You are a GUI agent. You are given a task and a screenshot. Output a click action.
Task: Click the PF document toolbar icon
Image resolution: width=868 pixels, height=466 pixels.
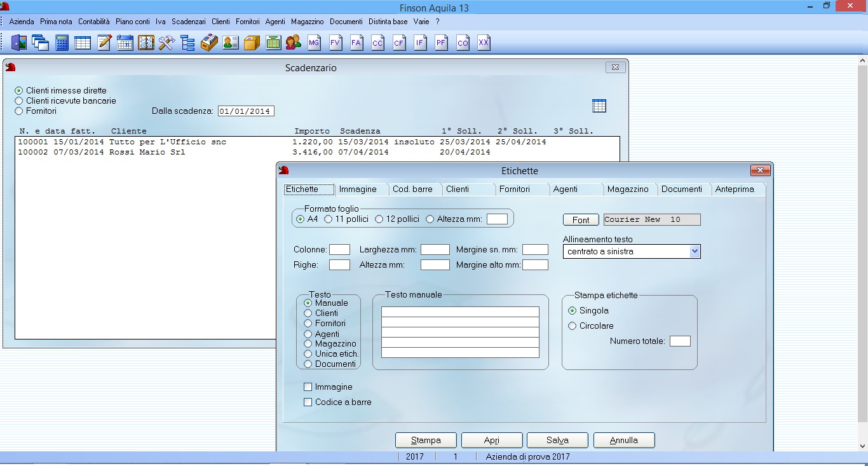[441, 43]
